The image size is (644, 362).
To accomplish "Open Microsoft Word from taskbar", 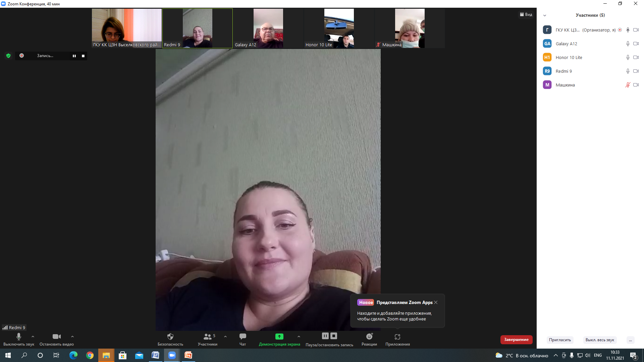I will point(155,355).
